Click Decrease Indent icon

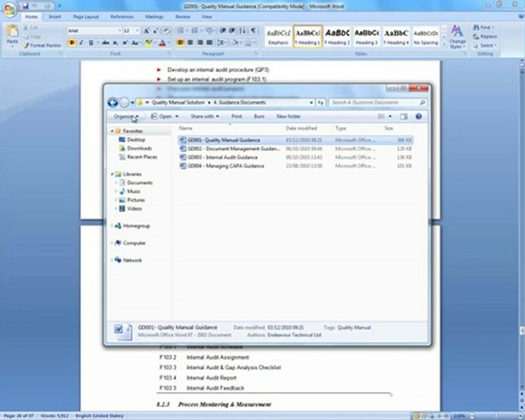[223, 31]
